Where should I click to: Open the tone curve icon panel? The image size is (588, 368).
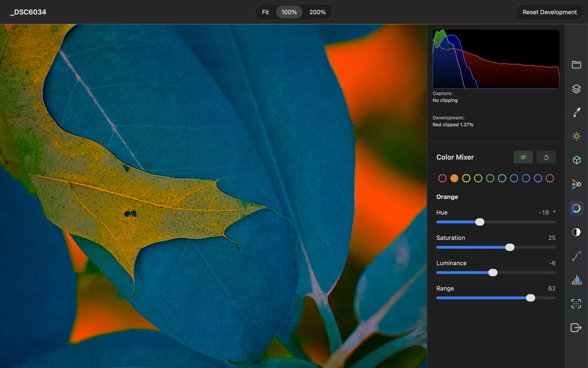pos(576,256)
